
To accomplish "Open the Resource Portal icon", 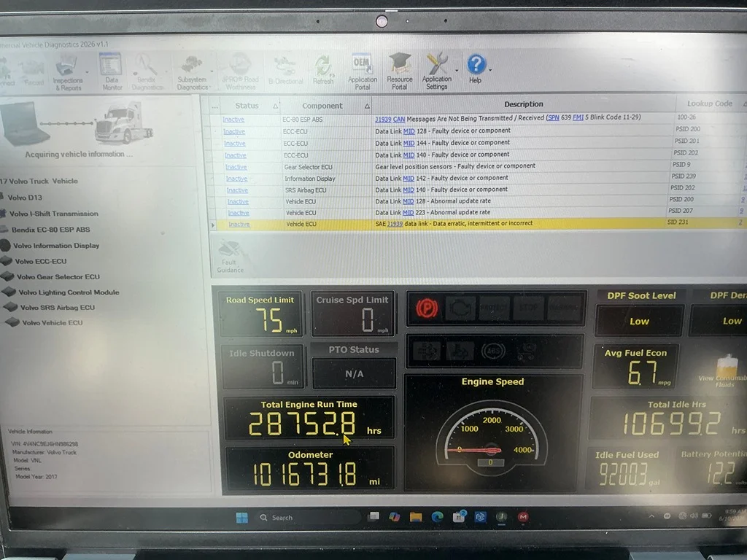I will click(x=399, y=71).
